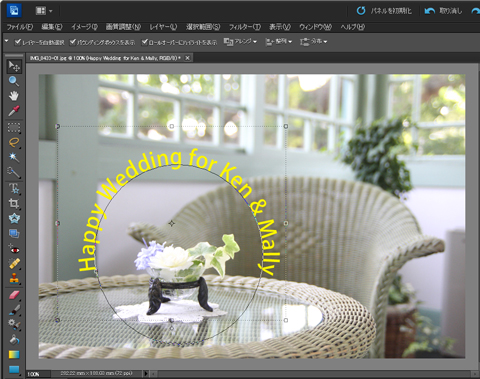Click the Photoshop Elements application icon
The height and width of the screenshot is (379, 480).
tap(14, 10)
